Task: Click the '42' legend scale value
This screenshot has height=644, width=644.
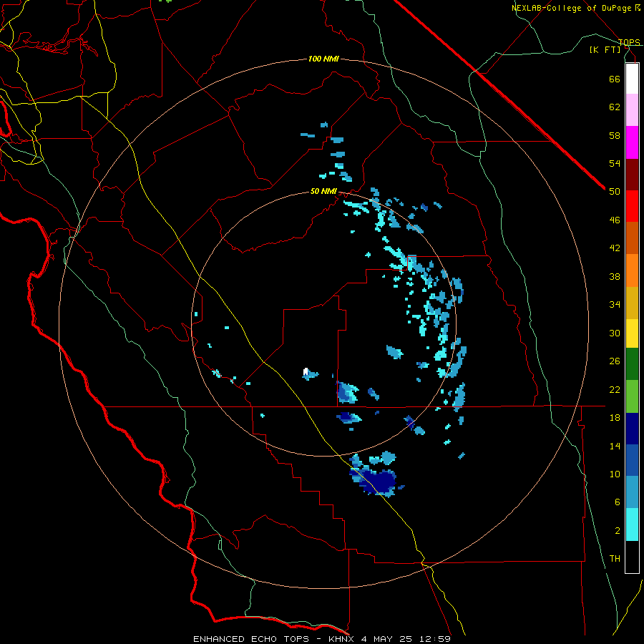Action: (x=615, y=248)
